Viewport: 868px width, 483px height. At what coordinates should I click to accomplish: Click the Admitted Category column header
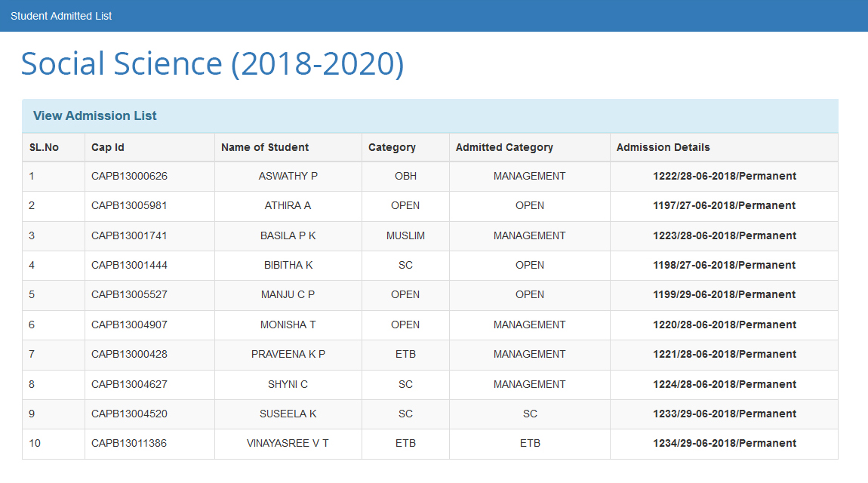pyautogui.click(x=504, y=147)
